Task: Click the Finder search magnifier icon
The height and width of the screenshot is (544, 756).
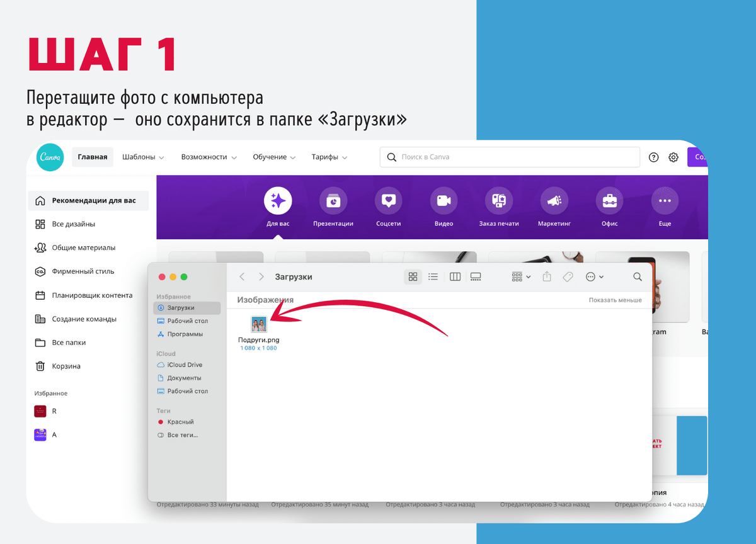Action: [x=638, y=277]
